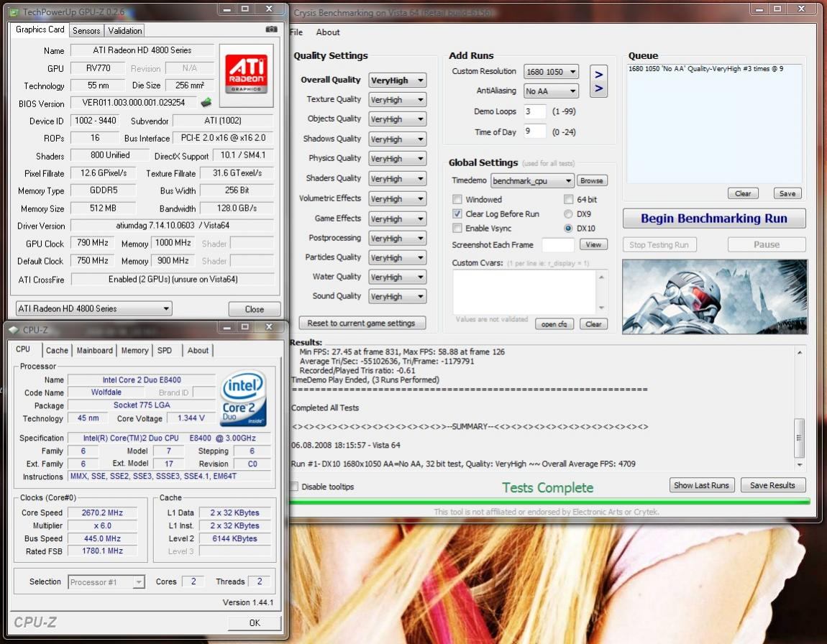Screen dimensions: 827x644
Task: Select the queued 1680 1050 run entry
Action: click(705, 69)
